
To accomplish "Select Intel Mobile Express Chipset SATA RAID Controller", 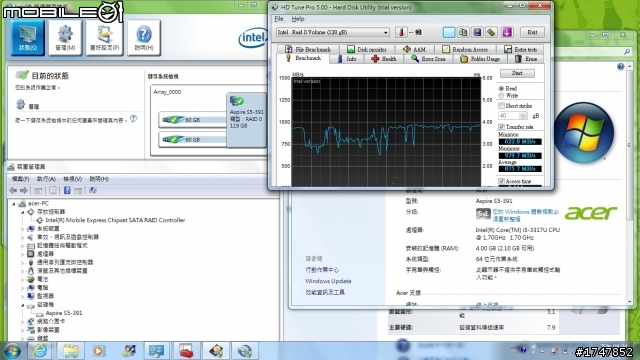I will click(116, 220).
